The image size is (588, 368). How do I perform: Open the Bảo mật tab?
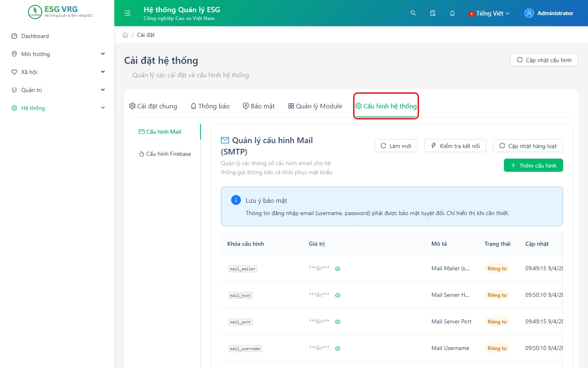(x=258, y=106)
